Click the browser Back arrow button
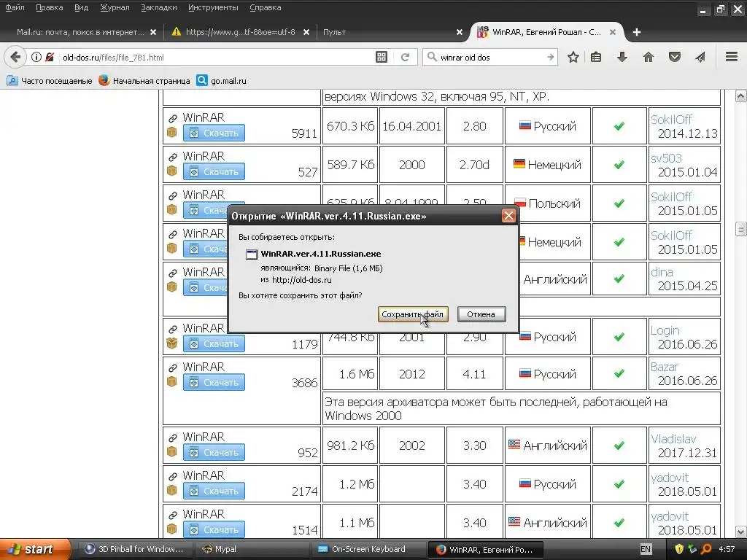The width and height of the screenshot is (747, 560). 15,57
